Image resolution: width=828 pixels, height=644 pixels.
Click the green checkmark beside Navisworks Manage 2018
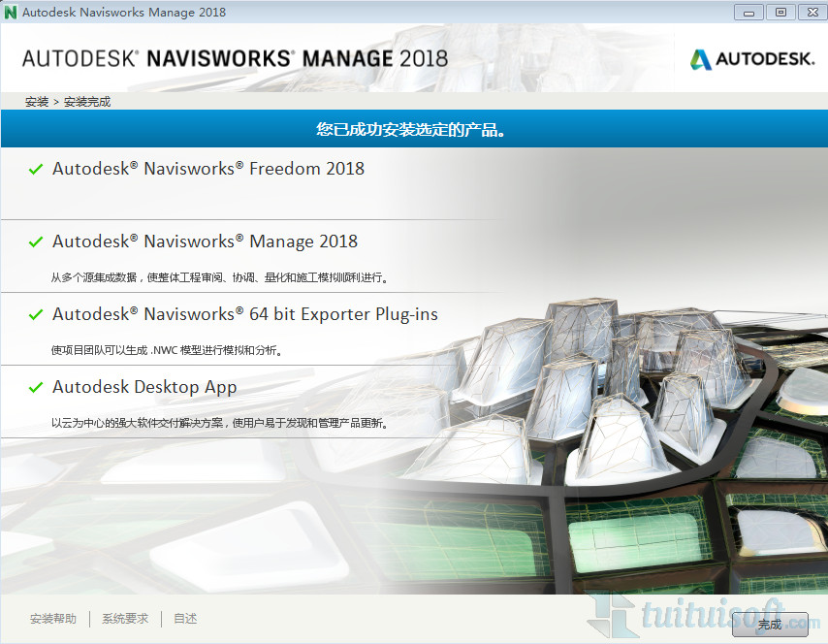36,241
